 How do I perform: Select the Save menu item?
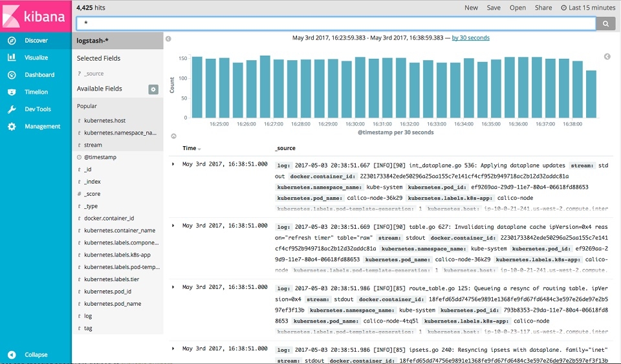[494, 8]
